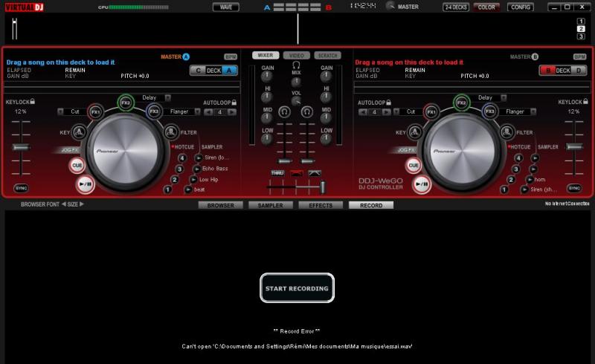Click the right deck FX3 button

pyautogui.click(x=489, y=112)
